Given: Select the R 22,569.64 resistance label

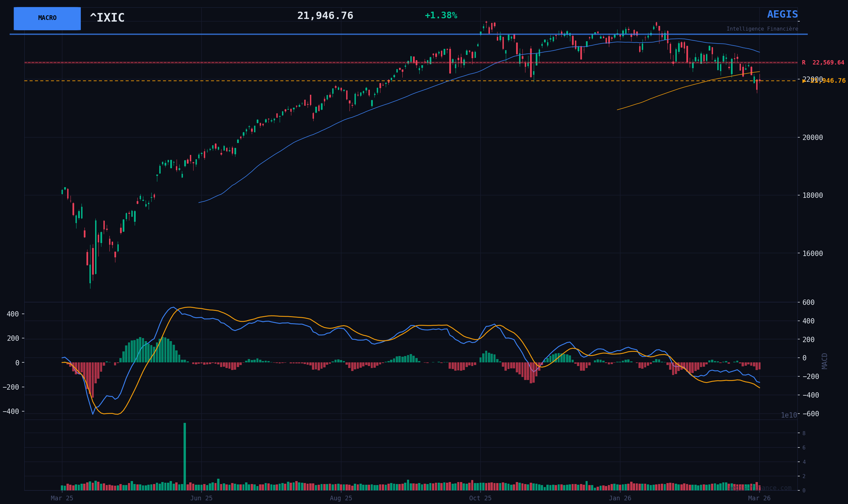Looking at the screenshot, I should point(823,63).
